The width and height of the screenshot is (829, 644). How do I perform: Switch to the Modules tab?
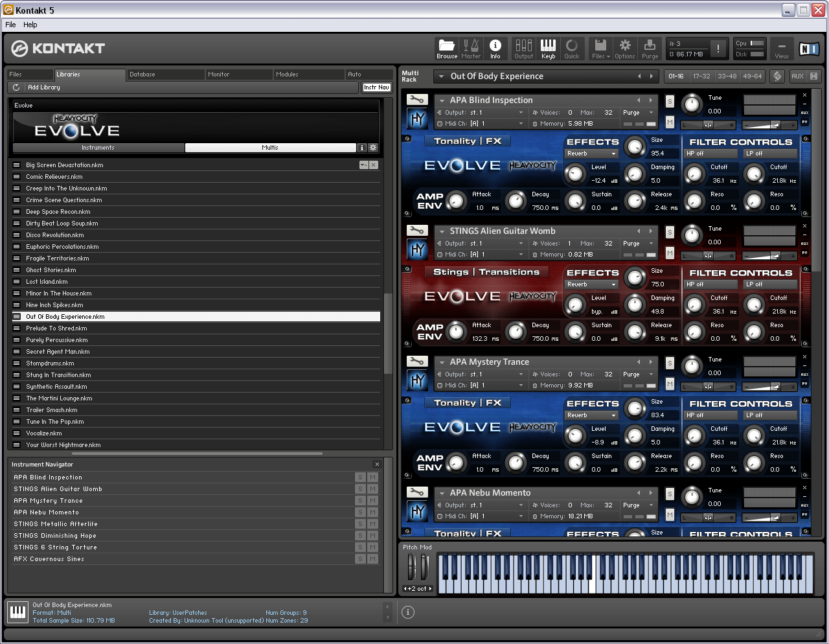click(x=308, y=75)
